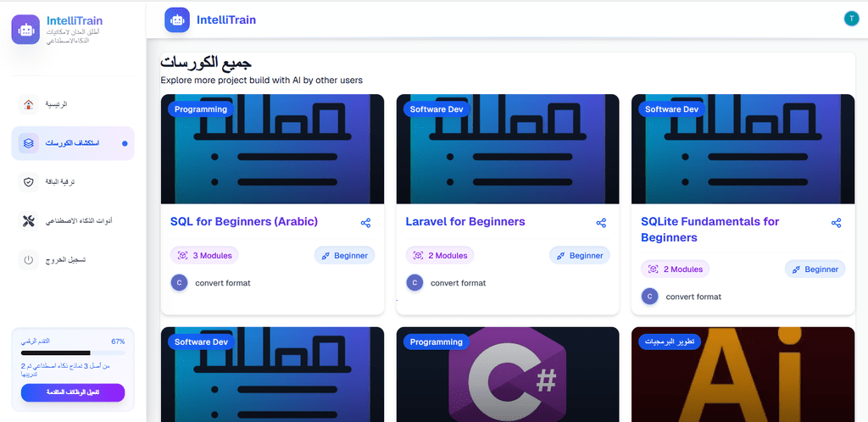Open the C# course thumbnail
The height and width of the screenshot is (422, 868).
tap(508, 375)
